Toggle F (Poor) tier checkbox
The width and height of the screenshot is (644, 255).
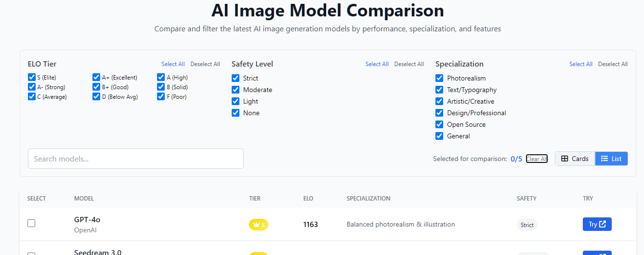click(x=161, y=96)
